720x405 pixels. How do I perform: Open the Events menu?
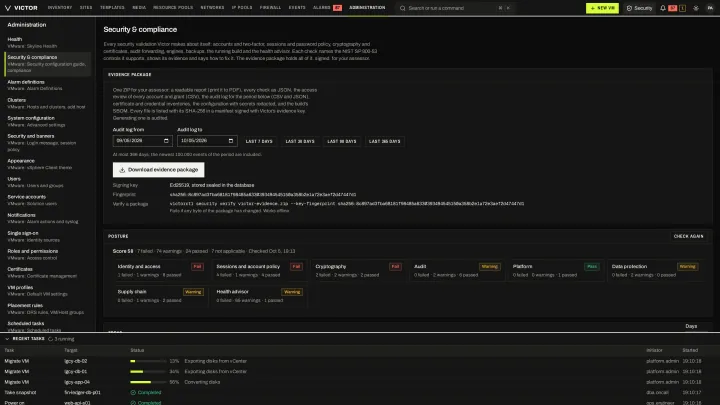click(x=297, y=8)
